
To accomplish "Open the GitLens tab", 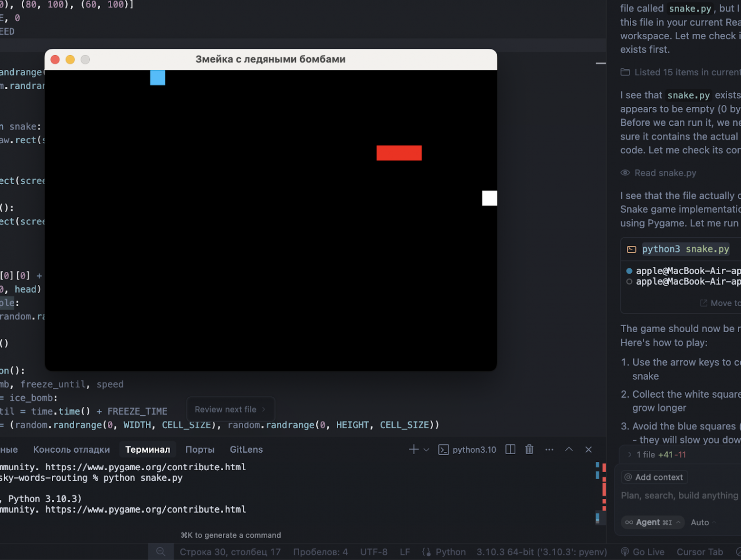I will (x=246, y=449).
